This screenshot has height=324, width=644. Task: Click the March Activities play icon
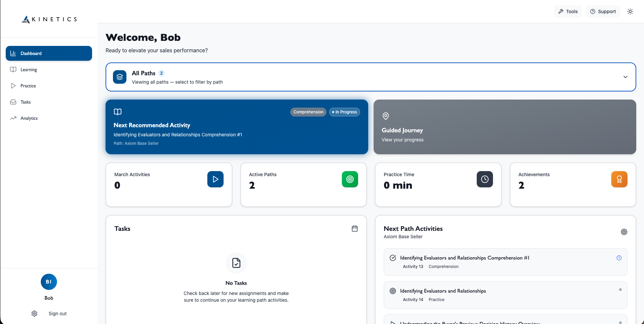click(x=215, y=179)
